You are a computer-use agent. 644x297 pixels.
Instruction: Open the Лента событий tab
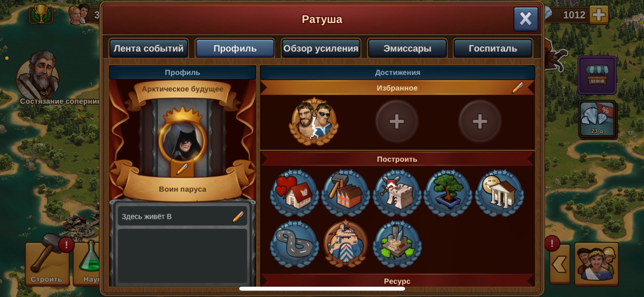click(149, 48)
